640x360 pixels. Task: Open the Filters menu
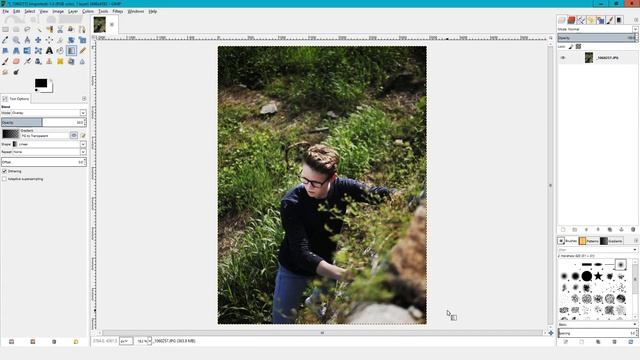pyautogui.click(x=118, y=11)
